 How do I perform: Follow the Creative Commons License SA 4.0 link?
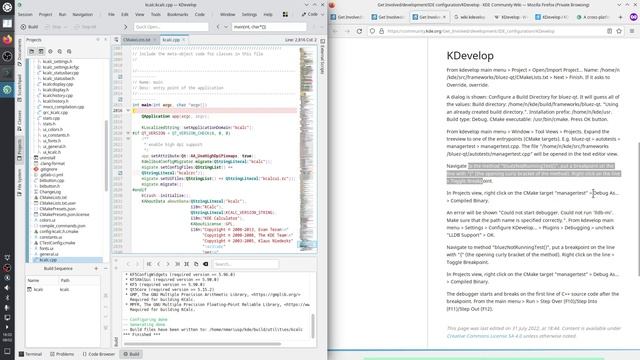(x=484, y=336)
